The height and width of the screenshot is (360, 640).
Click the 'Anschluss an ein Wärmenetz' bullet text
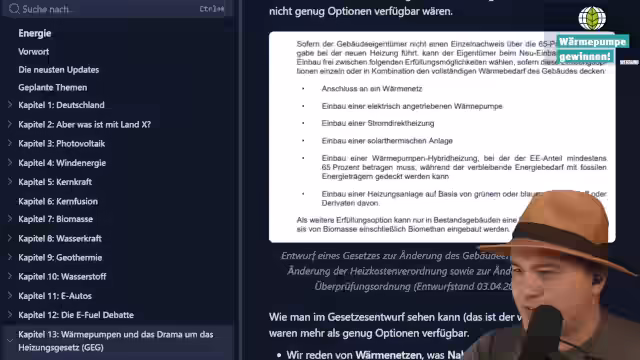click(x=372, y=89)
